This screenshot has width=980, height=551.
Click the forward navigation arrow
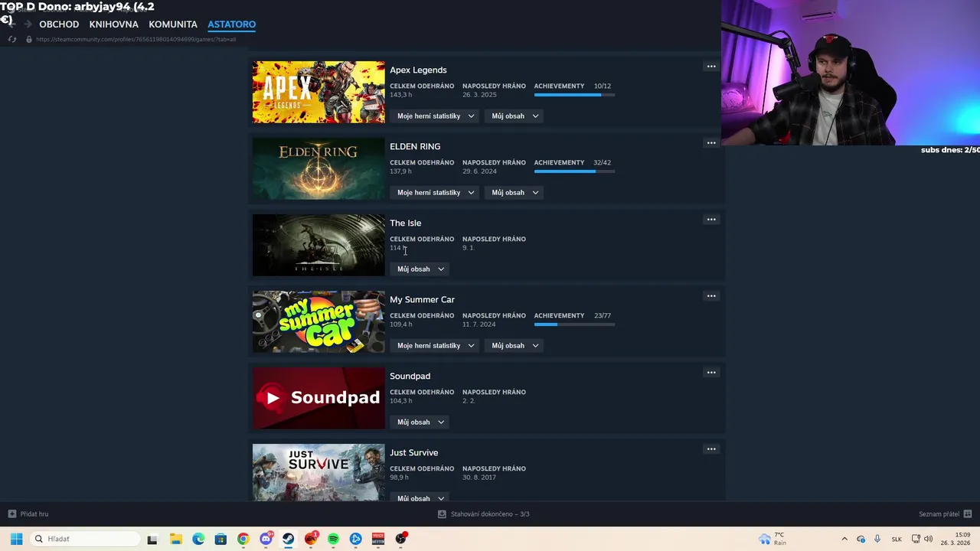click(x=28, y=24)
